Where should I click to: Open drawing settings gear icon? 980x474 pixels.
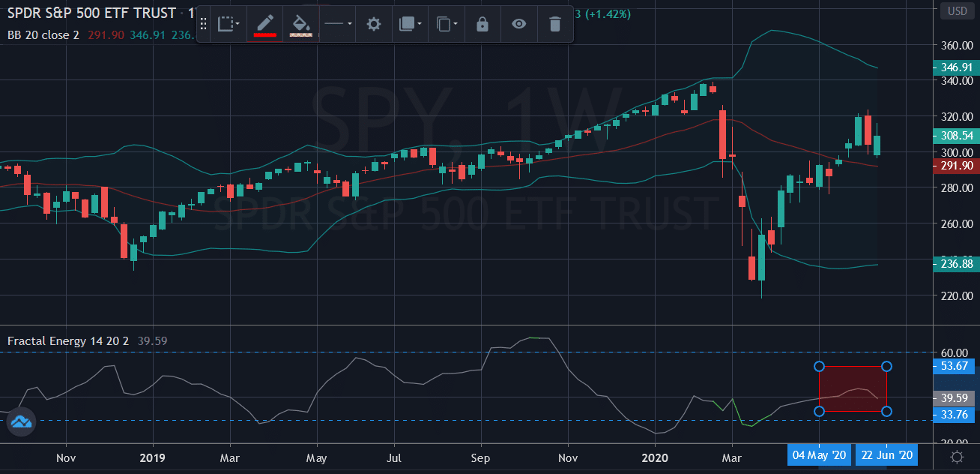(374, 24)
